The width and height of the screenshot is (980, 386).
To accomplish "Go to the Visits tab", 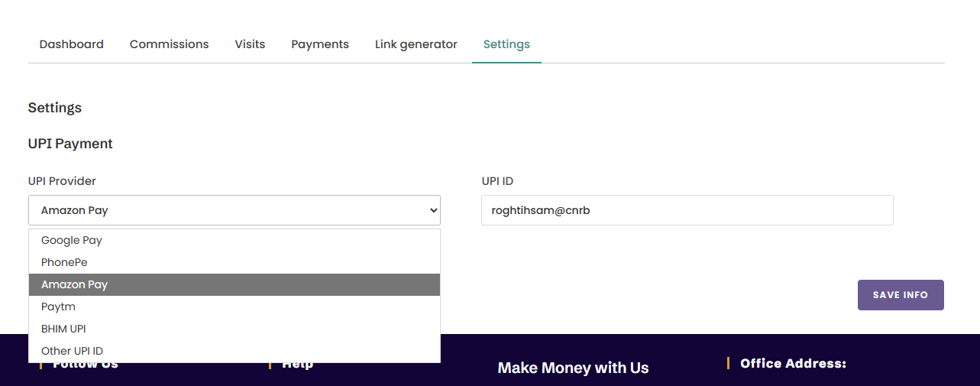I will click(250, 44).
